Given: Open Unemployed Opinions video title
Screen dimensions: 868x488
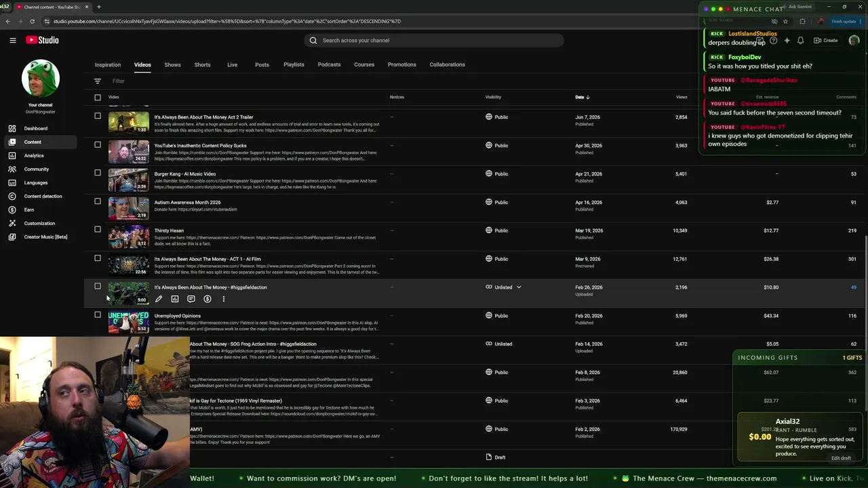Looking at the screenshot, I should tap(177, 316).
